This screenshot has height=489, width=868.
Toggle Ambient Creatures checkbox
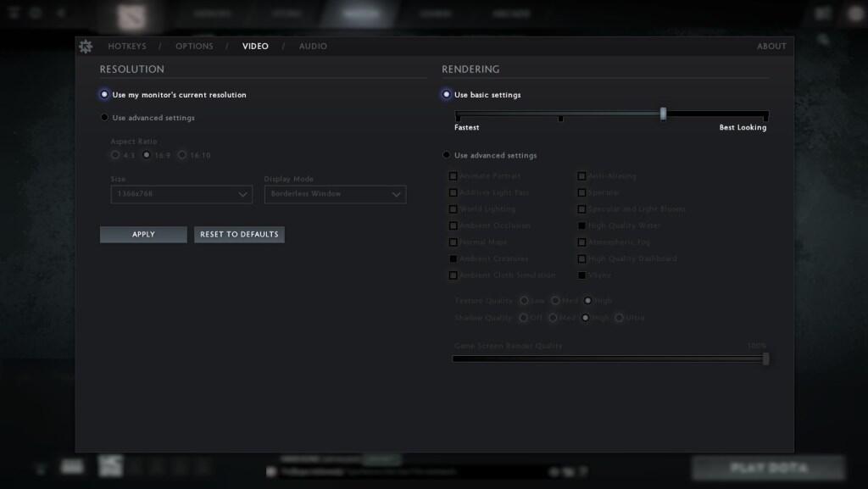tap(453, 258)
